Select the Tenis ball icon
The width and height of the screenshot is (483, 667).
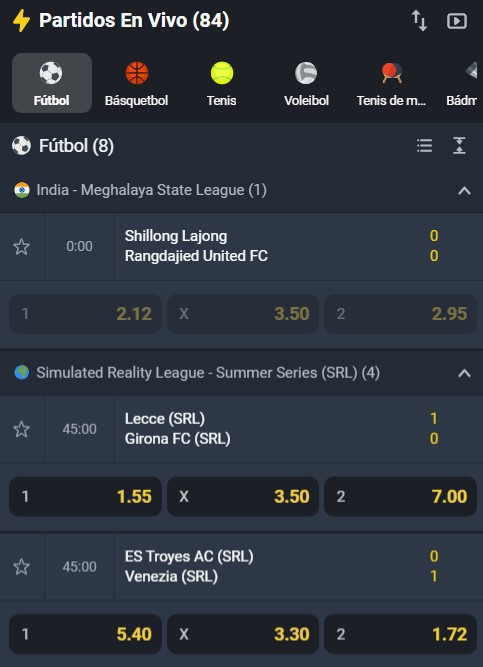click(x=222, y=73)
